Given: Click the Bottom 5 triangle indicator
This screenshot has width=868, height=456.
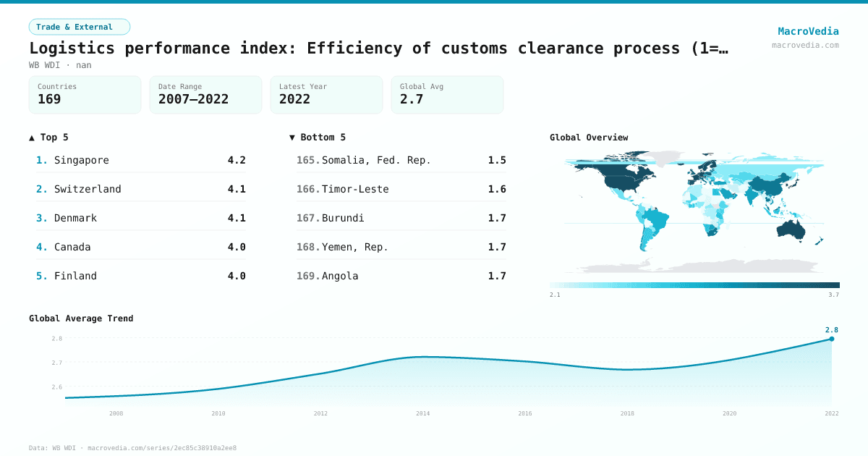Looking at the screenshot, I should [292, 137].
